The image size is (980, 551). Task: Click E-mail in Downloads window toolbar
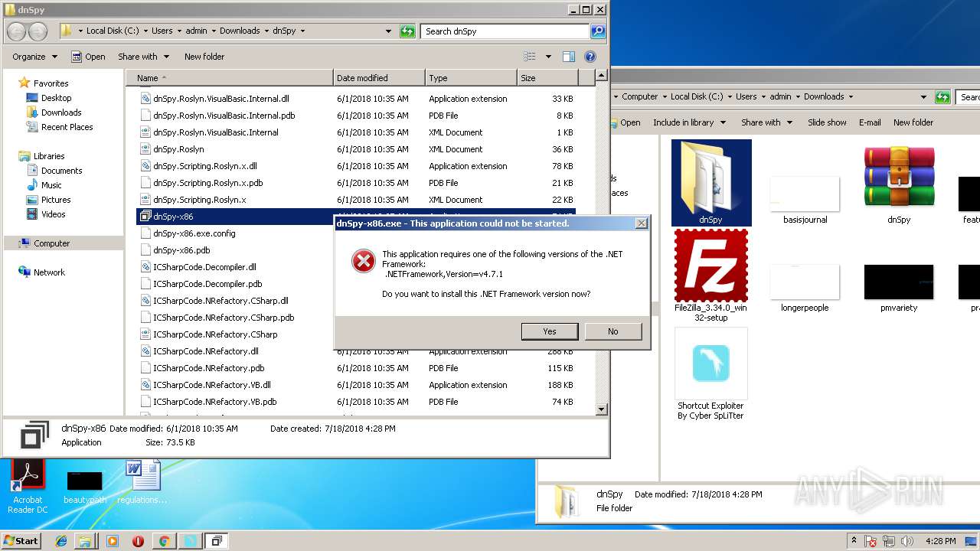pos(870,122)
